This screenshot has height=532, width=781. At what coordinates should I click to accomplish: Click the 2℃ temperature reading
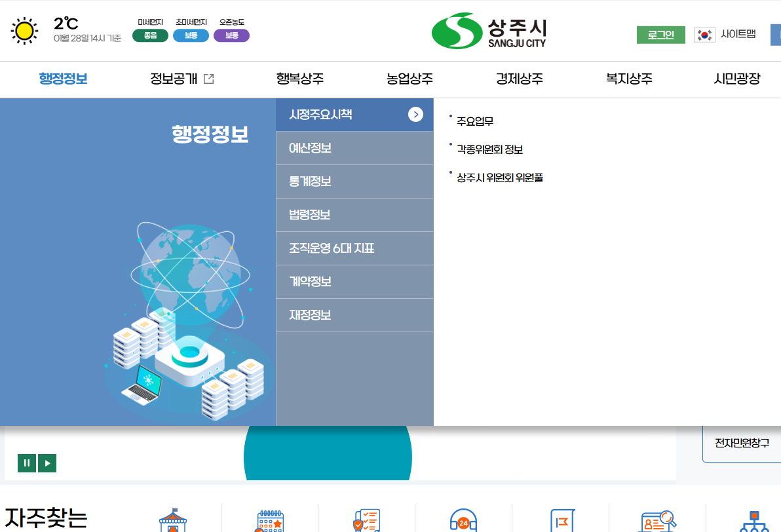click(x=66, y=24)
